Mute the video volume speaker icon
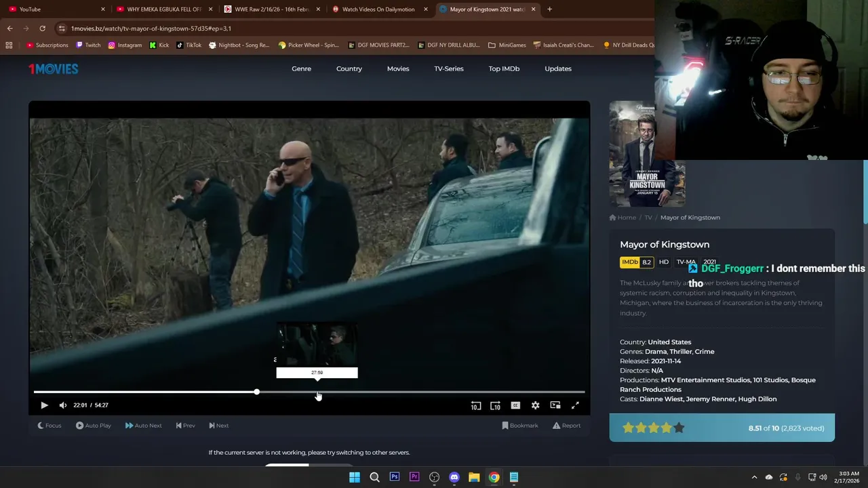Viewport: 868px width, 488px height. (x=63, y=405)
